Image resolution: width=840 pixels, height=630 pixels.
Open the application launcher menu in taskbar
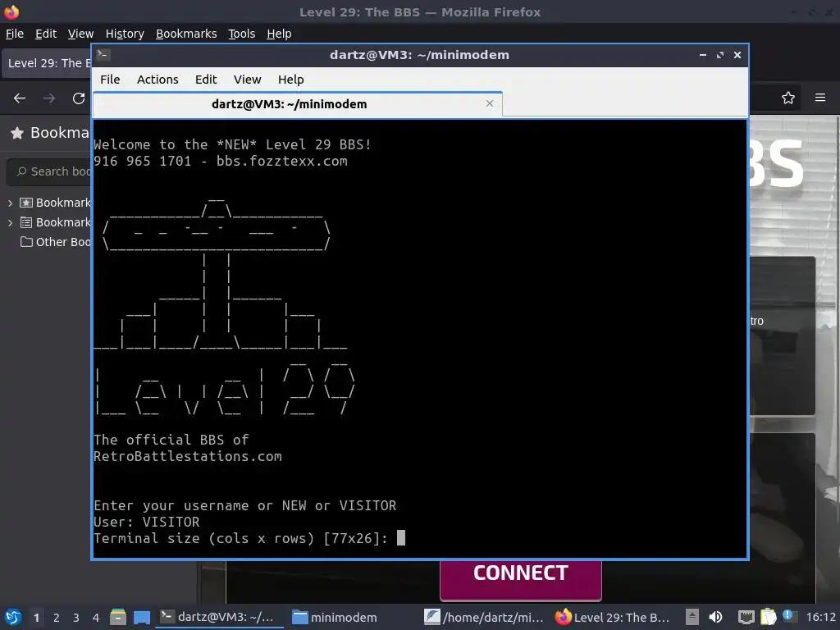13,617
